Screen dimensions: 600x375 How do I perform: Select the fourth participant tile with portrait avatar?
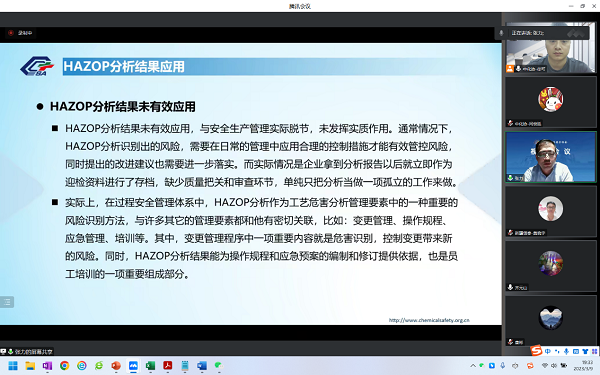point(551,211)
